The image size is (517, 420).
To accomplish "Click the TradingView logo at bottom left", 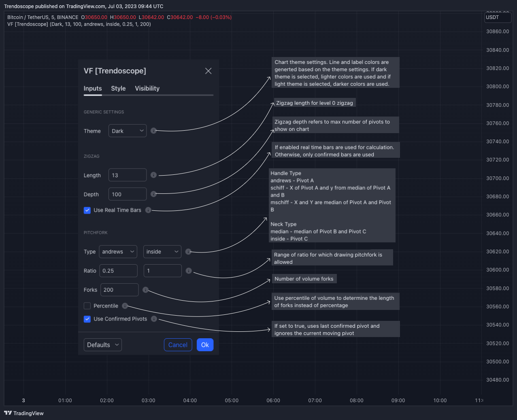I will tap(24, 413).
